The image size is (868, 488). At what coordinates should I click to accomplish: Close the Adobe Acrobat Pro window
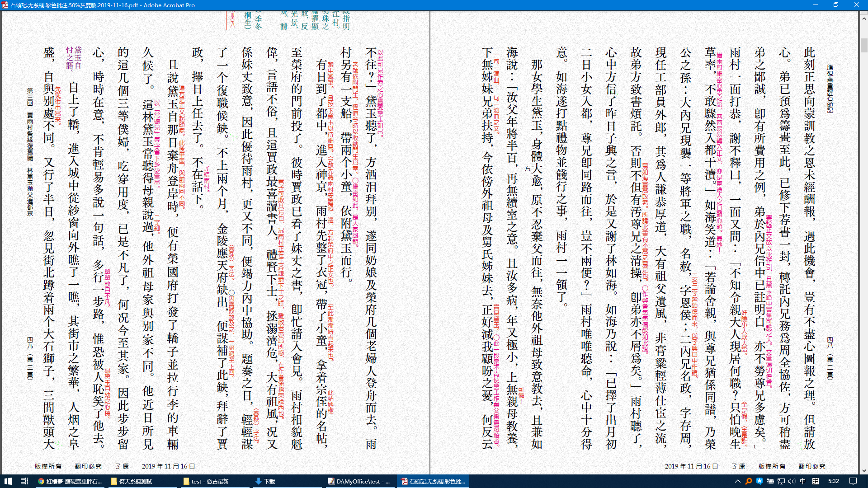click(x=857, y=5)
